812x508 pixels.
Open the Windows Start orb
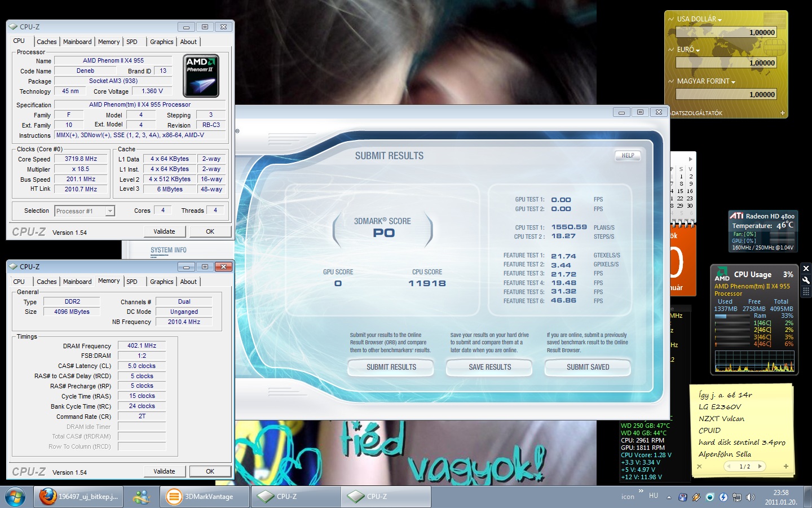pyautogui.click(x=16, y=497)
